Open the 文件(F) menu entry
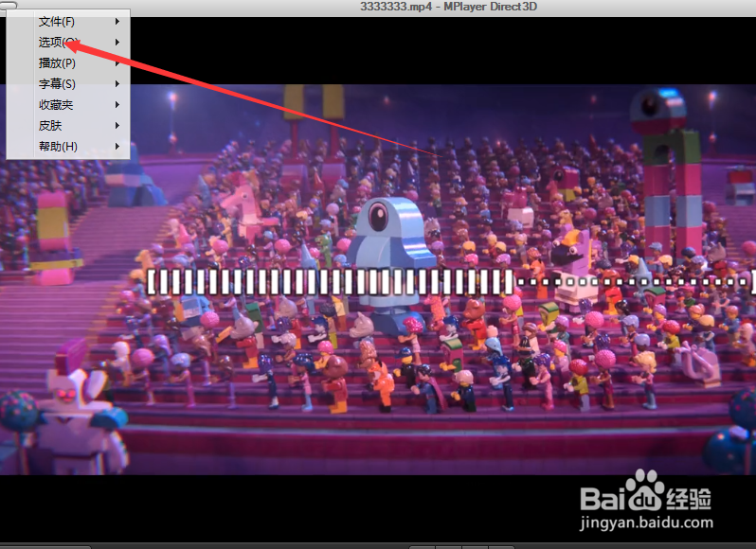The image size is (756, 549). point(68,22)
